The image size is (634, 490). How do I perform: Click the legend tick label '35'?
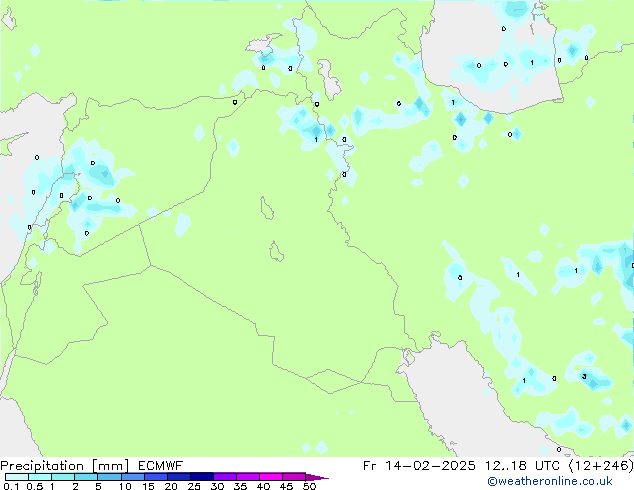click(240, 486)
